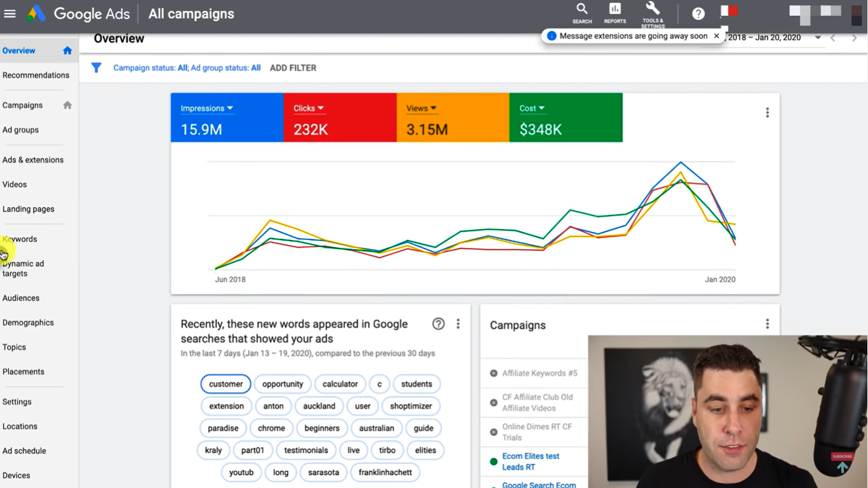The image size is (868, 488).
Task: Edit the Ad group status: All filter
Action: click(226, 68)
